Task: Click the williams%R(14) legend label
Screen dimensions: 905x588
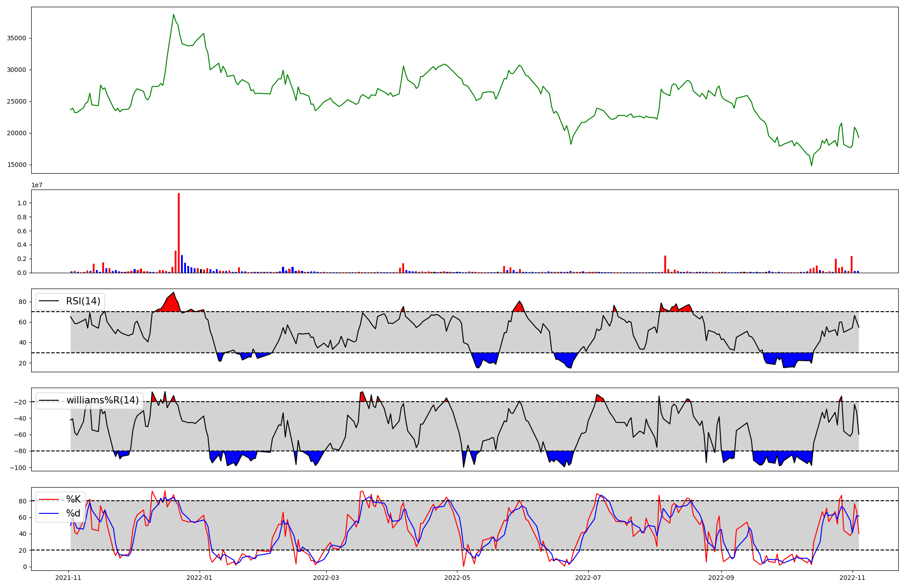Action: [x=103, y=400]
